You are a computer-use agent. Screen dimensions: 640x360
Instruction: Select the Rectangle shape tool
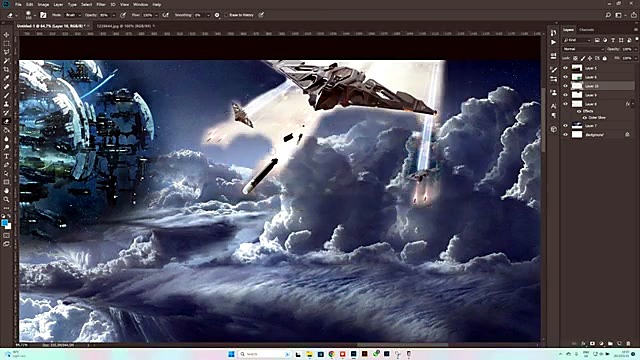click(x=7, y=182)
